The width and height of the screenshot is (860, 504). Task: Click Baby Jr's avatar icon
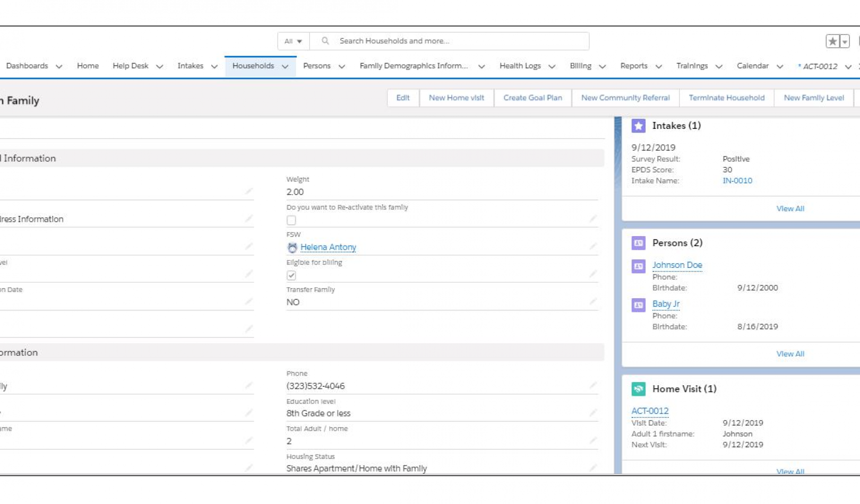pos(638,305)
